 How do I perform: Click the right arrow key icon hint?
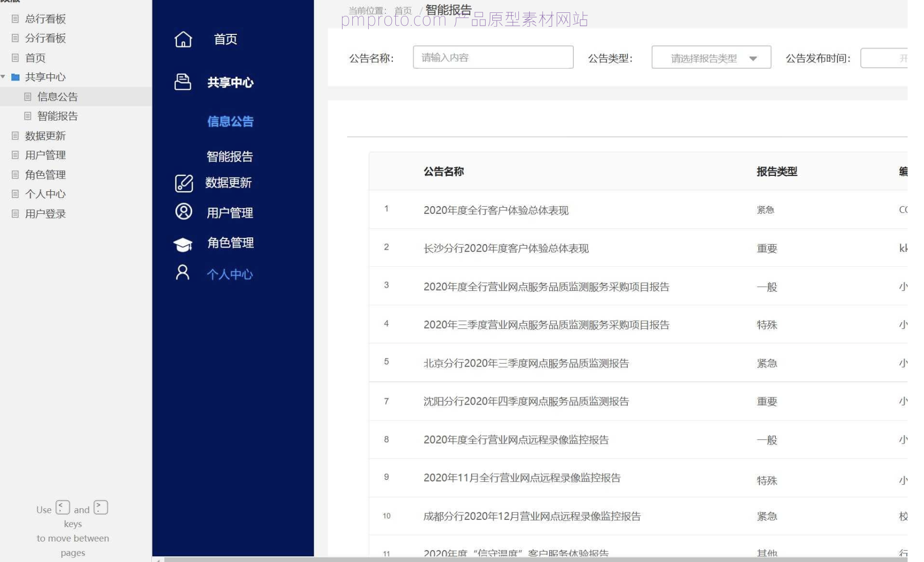point(101,507)
